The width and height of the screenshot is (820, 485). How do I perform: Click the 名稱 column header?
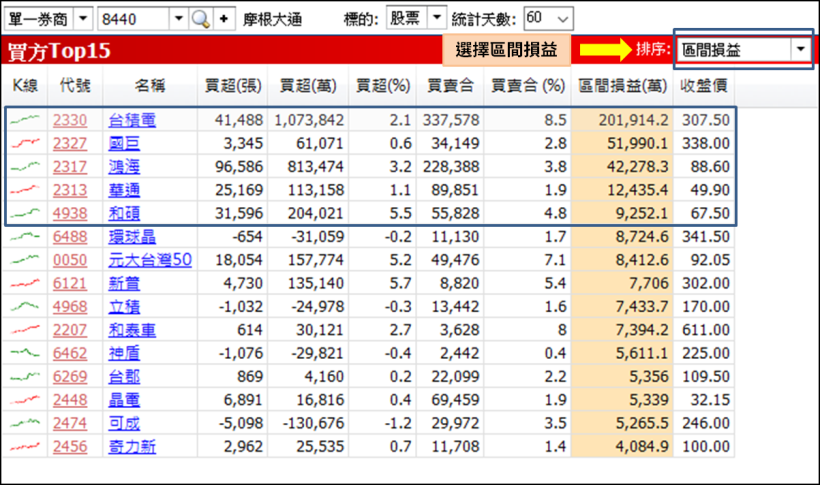point(150,86)
